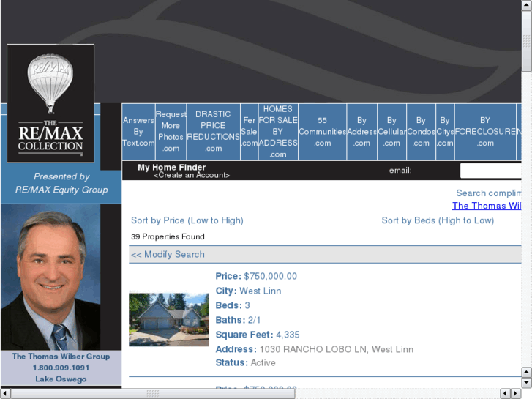The height and width of the screenshot is (399, 532).
Task: Open By Cellular .com menu item
Action: [392, 132]
